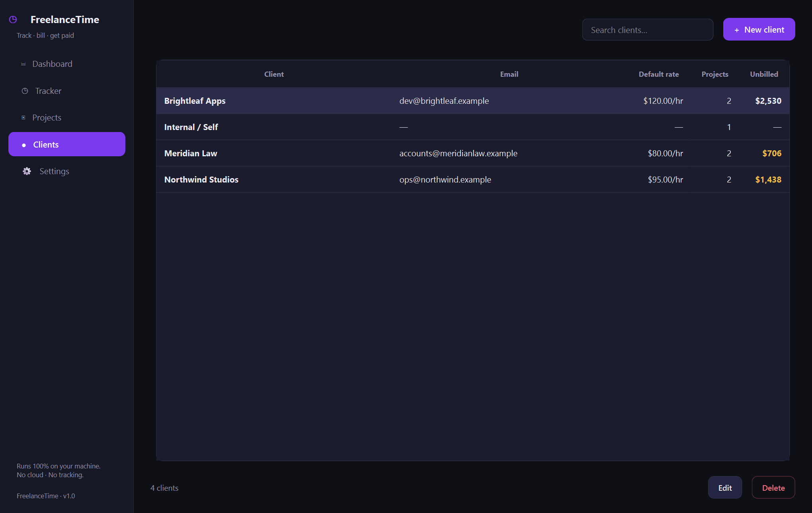Click the Delete button
812x513 pixels.
773,488
